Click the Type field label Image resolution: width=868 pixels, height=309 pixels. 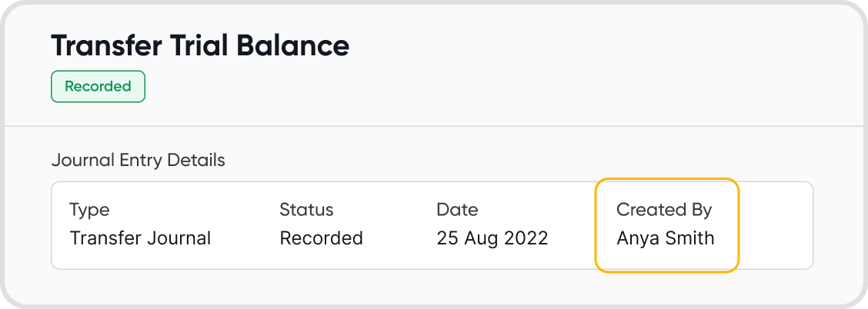(x=89, y=210)
